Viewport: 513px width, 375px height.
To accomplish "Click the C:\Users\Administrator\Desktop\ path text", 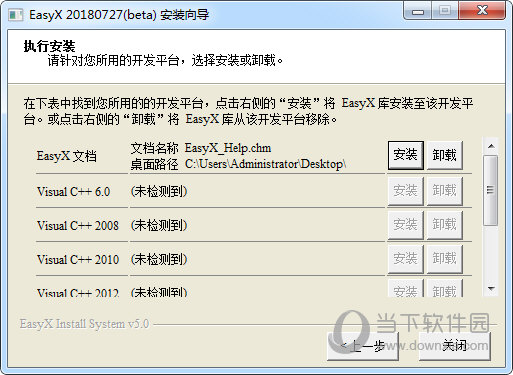I will (266, 164).
